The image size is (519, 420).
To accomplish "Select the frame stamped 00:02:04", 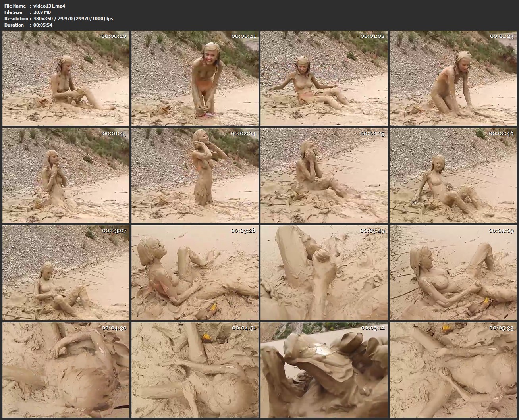I will pyautogui.click(x=195, y=175).
